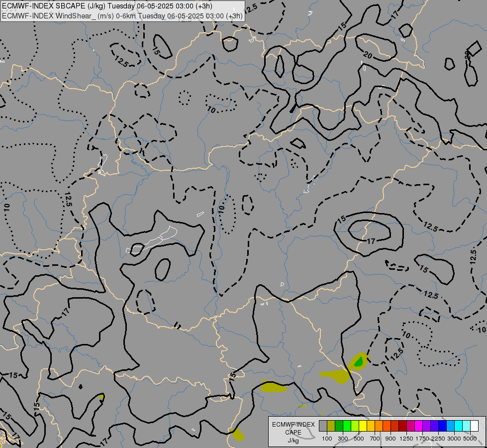Click the legend value label 3000
This screenshot has height=448, width=487.
click(454, 439)
